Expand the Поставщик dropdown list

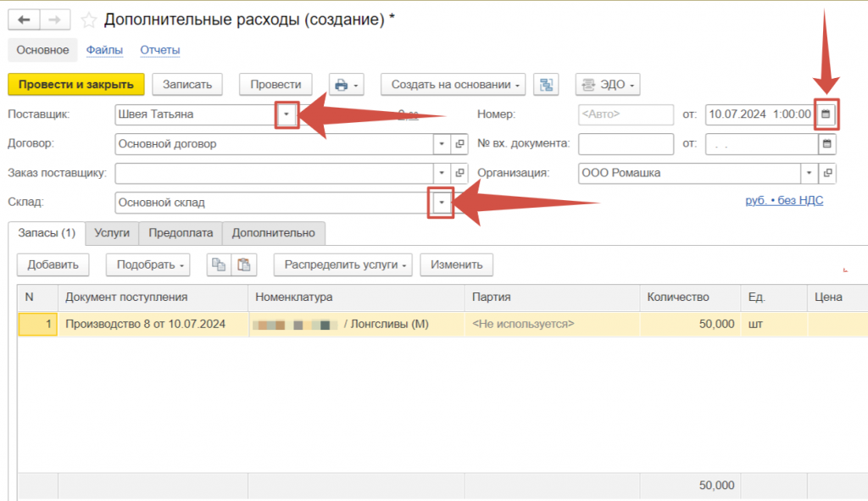click(287, 114)
